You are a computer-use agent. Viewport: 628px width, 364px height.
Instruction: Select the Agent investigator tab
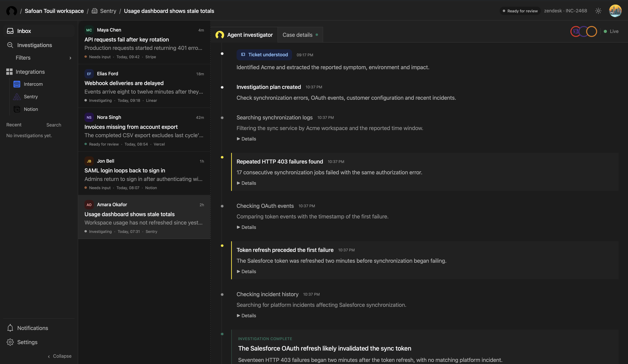coord(244,35)
